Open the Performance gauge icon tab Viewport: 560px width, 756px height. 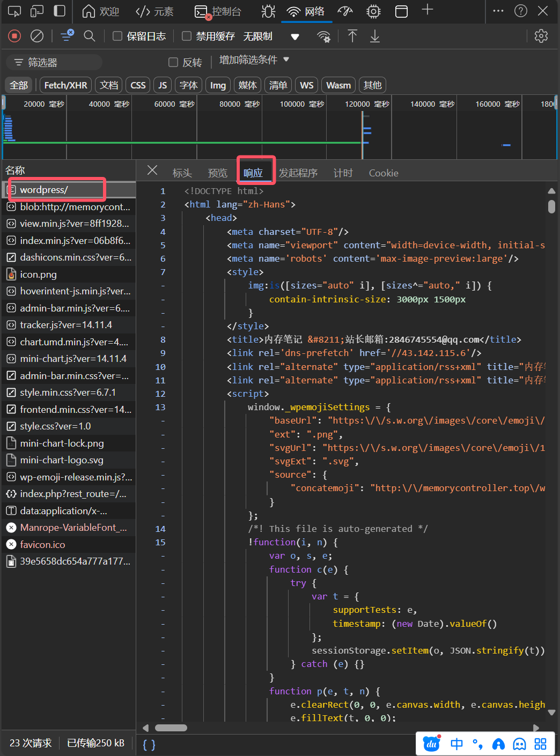point(345,11)
